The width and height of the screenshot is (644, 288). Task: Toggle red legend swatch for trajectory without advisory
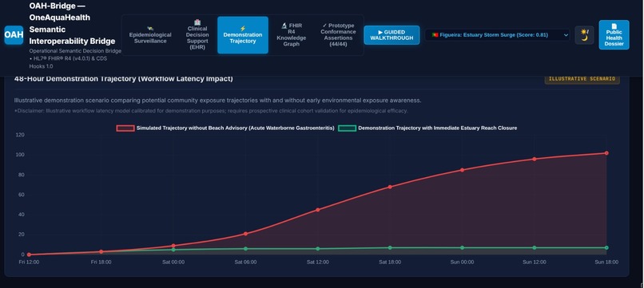[x=125, y=128]
